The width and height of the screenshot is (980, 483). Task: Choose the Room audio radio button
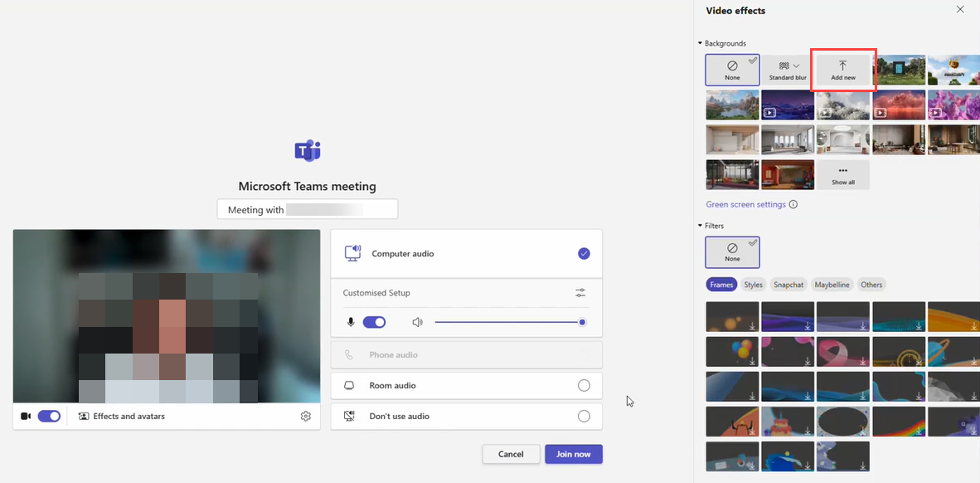[x=584, y=385]
